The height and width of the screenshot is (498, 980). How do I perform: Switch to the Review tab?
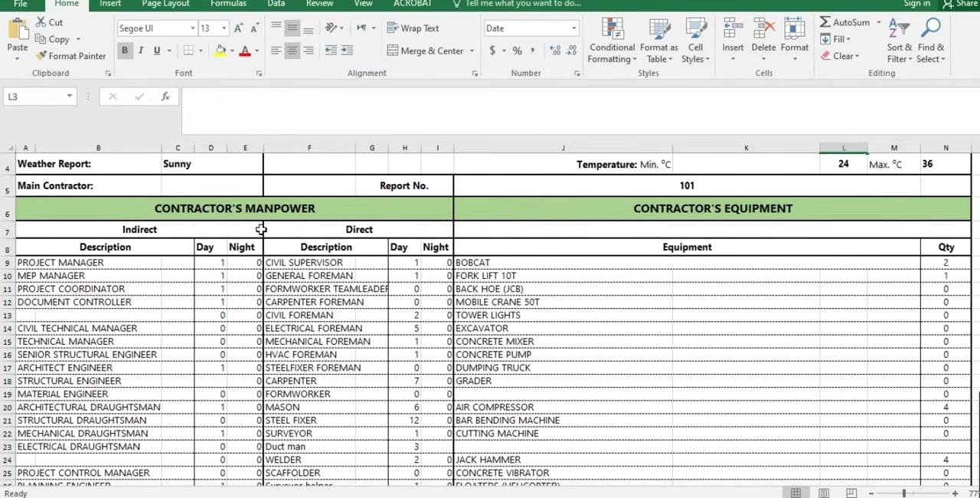coord(319,4)
